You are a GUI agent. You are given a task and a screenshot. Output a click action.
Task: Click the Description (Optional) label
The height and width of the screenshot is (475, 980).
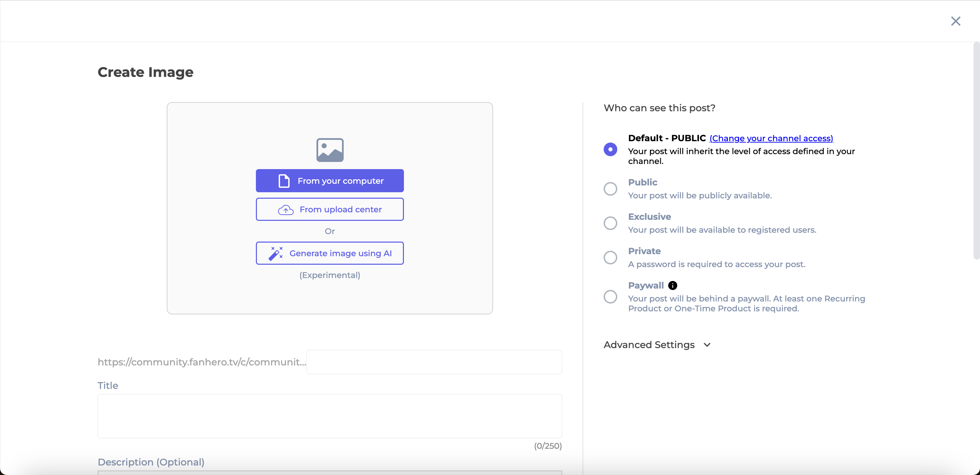[151, 462]
